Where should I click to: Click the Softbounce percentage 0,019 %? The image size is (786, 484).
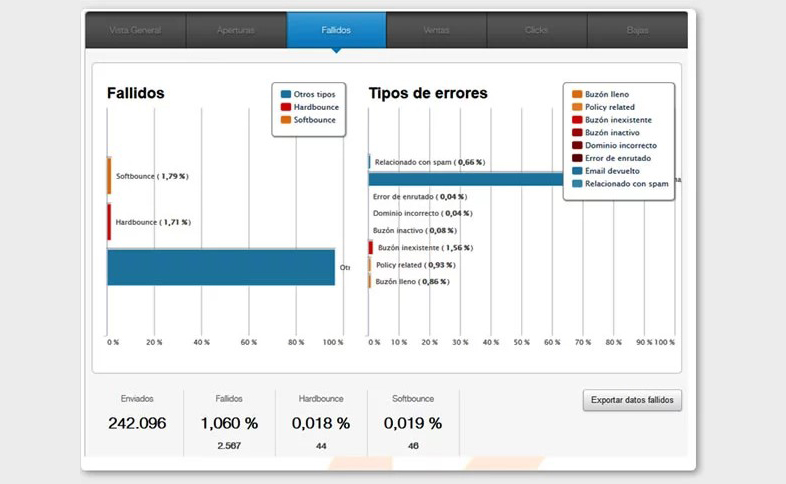coord(413,423)
